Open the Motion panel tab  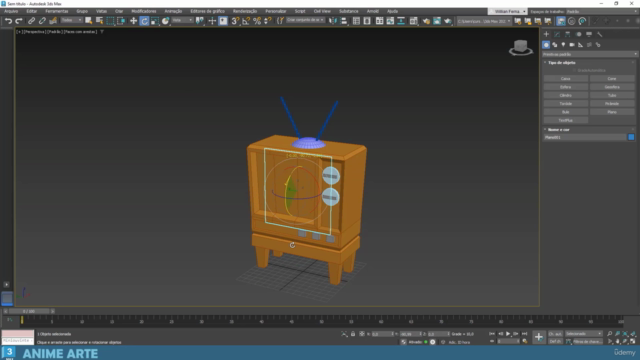(x=578, y=34)
